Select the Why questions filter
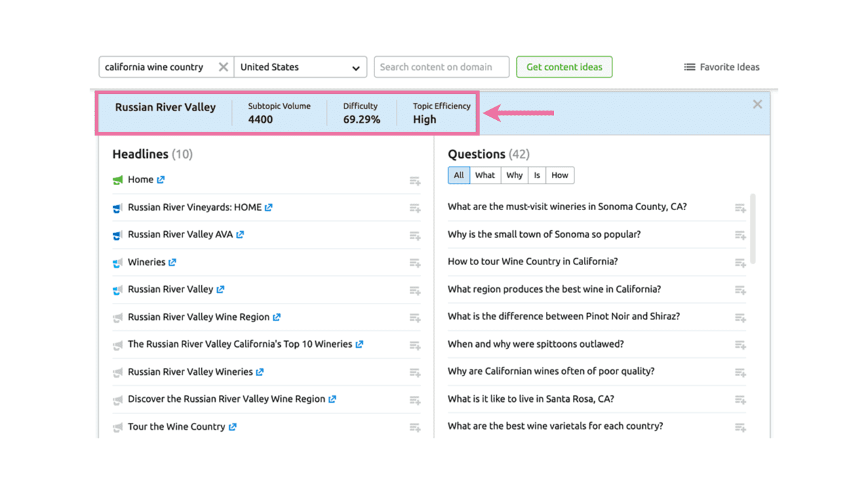Viewport: 868px width, 488px height. (x=514, y=175)
